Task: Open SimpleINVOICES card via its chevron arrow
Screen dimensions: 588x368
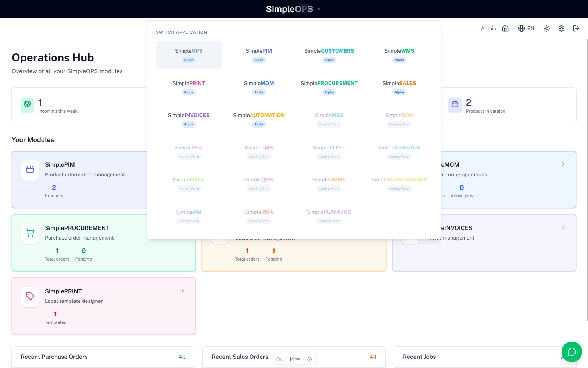Action: pos(563,227)
